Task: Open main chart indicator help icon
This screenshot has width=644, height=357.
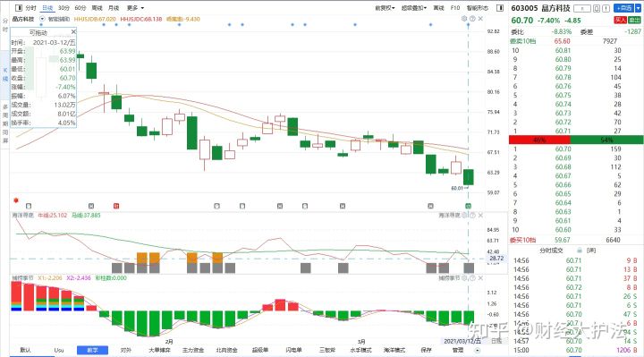Action: tap(472, 19)
